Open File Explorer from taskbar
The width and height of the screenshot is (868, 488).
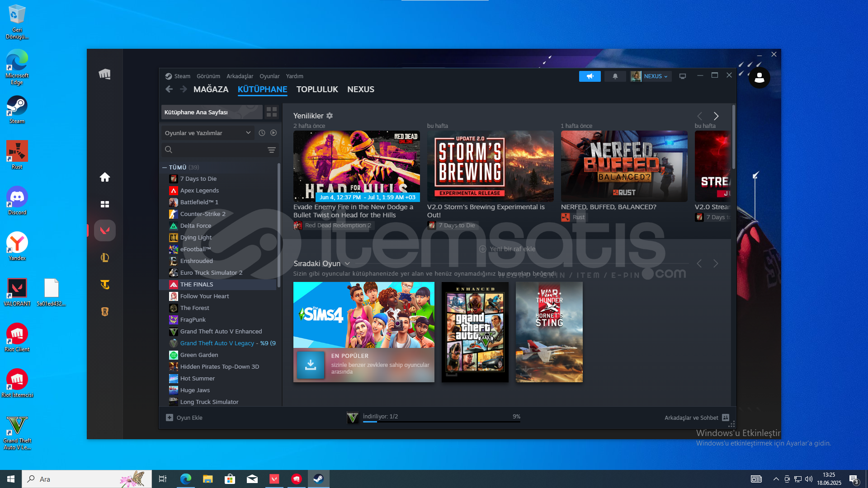point(208,479)
